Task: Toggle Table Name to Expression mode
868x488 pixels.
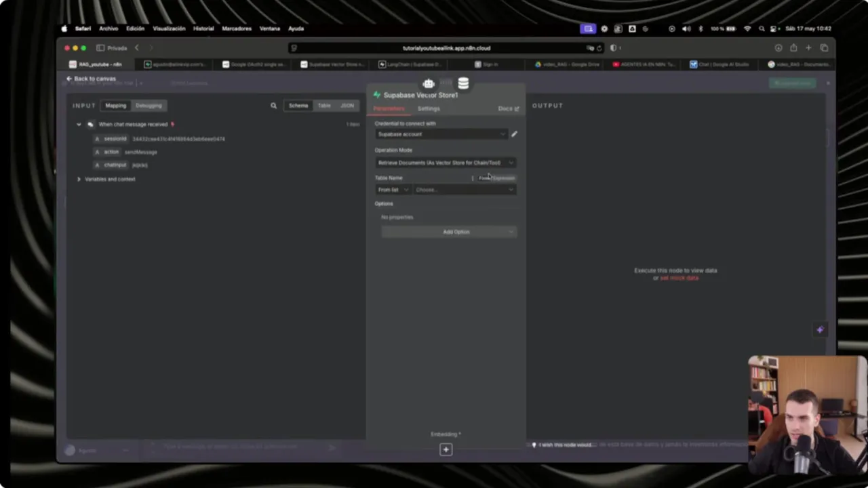Action: pyautogui.click(x=503, y=178)
